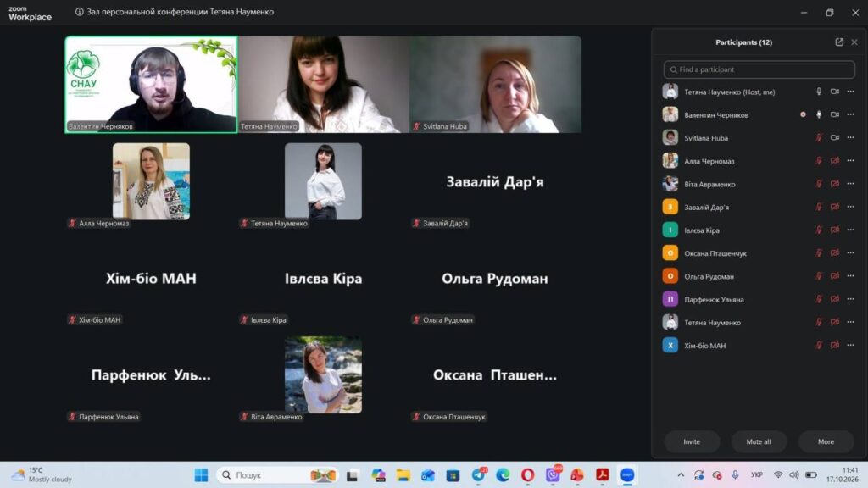
Task: Click the purple П avatar of Парфенюк Ульяна
Action: [x=670, y=299]
